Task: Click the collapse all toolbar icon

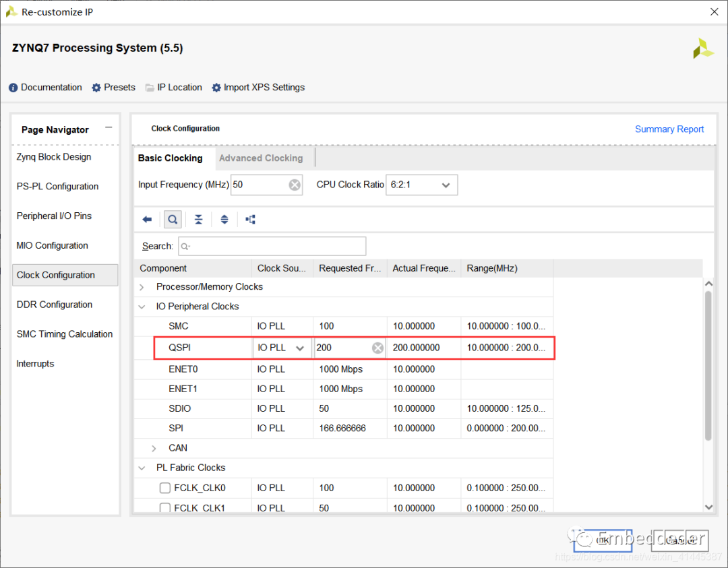Action: (x=198, y=220)
